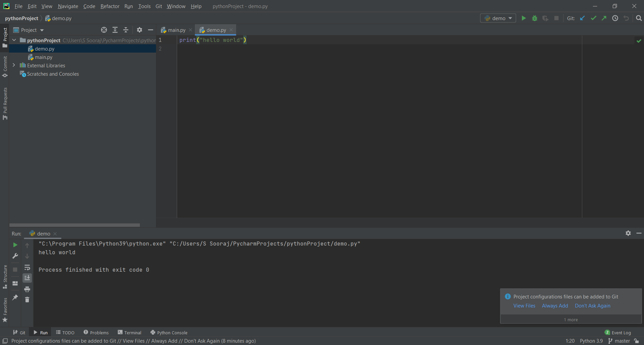This screenshot has width=644, height=345.
Task: Push commits with the green arrow icon
Action: [604, 18]
